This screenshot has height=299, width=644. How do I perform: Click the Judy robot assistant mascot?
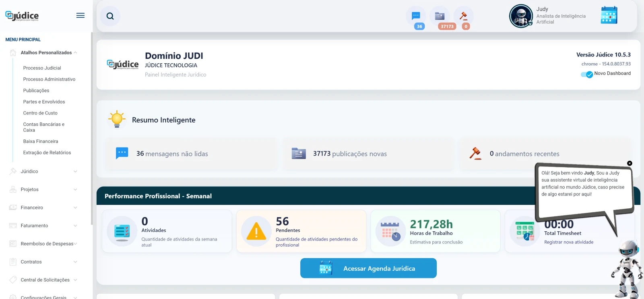click(628, 269)
